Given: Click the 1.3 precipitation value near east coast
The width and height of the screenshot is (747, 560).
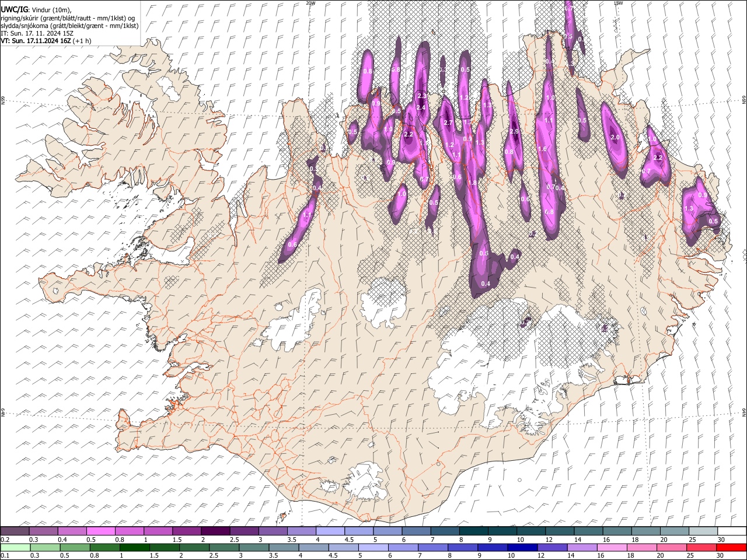Looking at the screenshot, I should (689, 208).
